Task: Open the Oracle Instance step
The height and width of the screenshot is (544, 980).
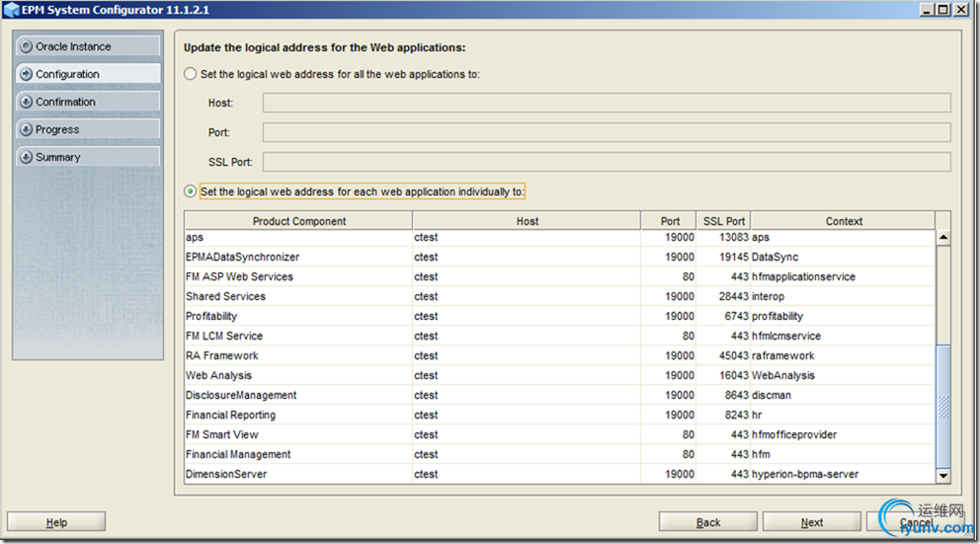Action: point(88,46)
